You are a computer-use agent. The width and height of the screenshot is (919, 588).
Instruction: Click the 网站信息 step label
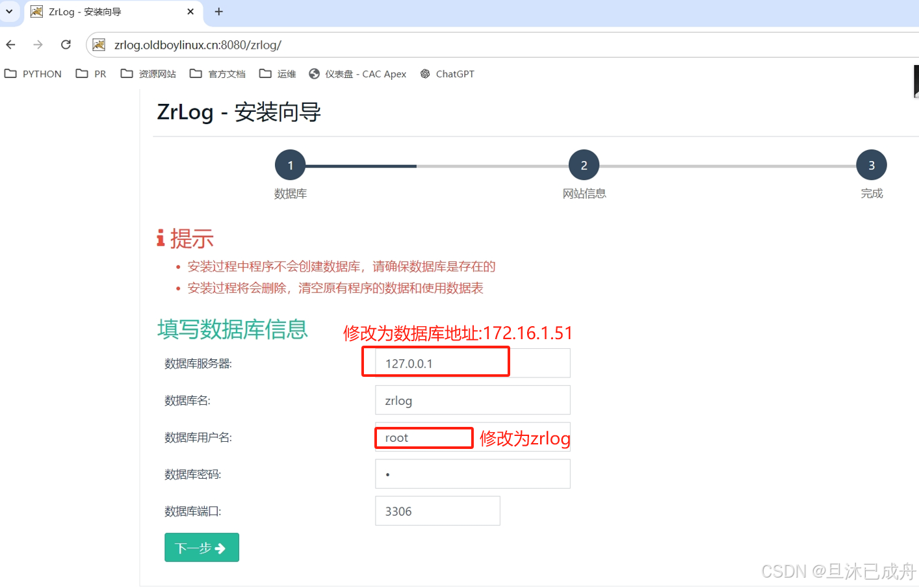point(584,194)
